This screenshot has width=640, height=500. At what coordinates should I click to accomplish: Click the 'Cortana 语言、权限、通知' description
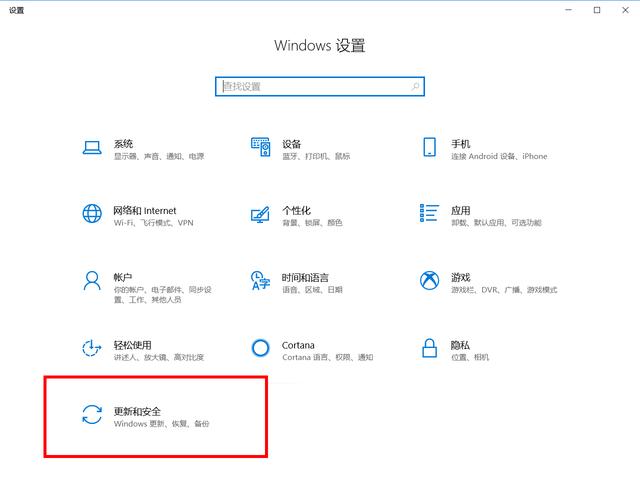click(327, 357)
